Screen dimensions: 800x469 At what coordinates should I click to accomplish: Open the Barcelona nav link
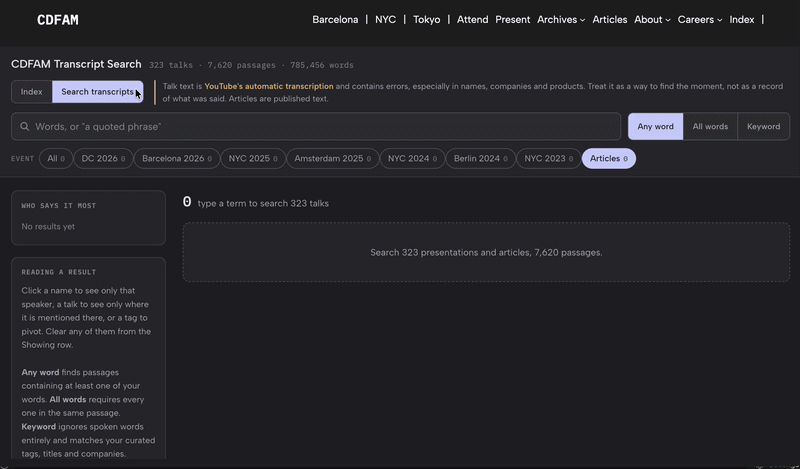point(335,20)
